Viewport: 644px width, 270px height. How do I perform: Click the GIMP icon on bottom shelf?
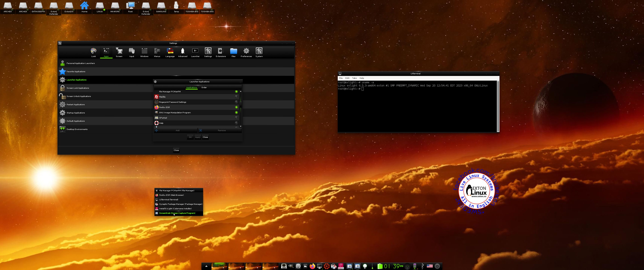pos(291,266)
